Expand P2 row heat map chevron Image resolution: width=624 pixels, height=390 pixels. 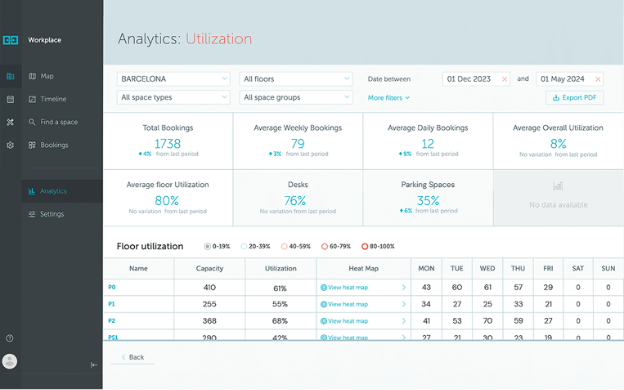pos(404,321)
